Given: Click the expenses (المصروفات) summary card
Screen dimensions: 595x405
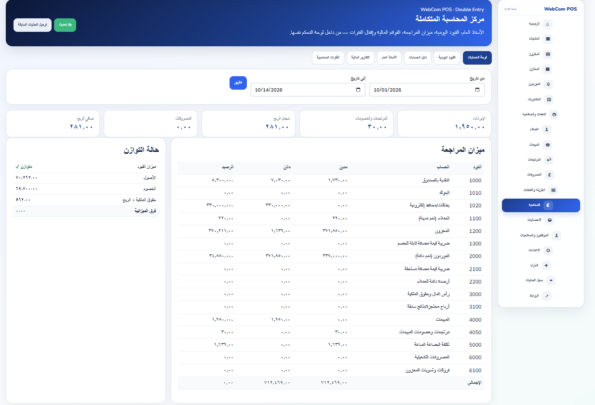Looking at the screenshot, I should (150, 124).
